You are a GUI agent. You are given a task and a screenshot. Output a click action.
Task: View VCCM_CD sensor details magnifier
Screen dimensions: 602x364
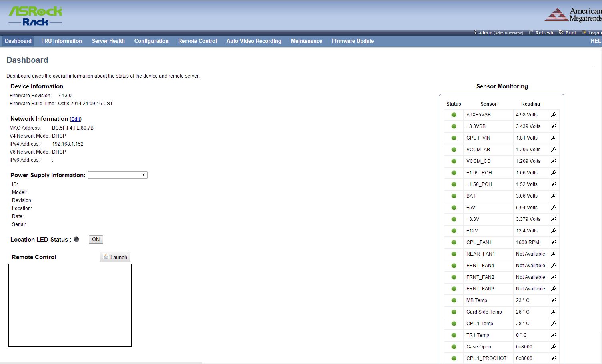(554, 161)
